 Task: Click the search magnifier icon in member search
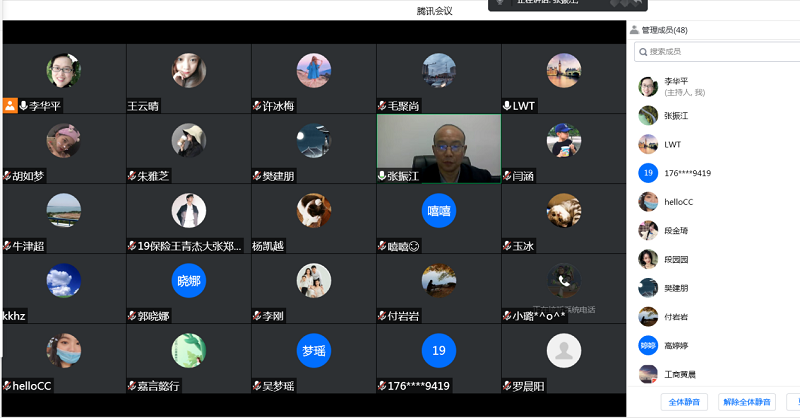[642, 51]
